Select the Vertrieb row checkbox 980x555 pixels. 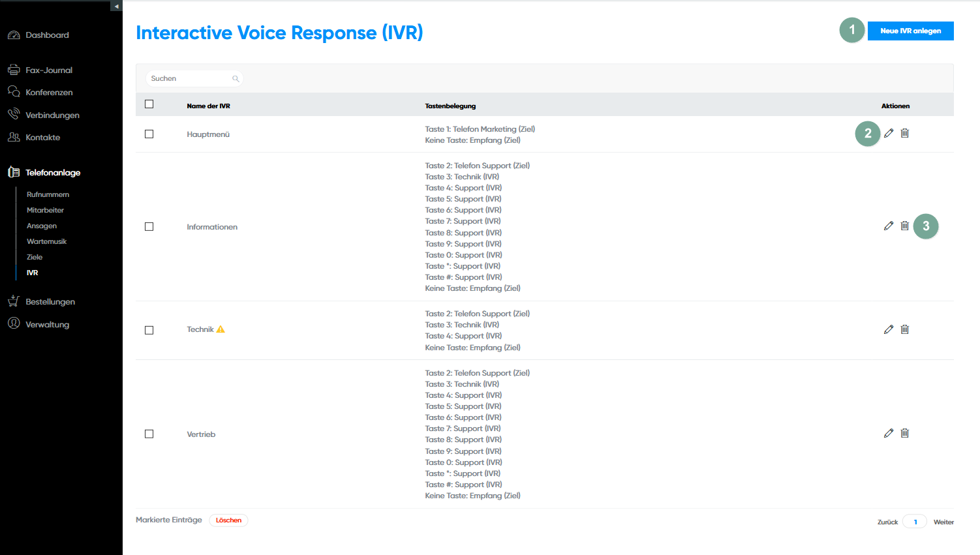149,434
